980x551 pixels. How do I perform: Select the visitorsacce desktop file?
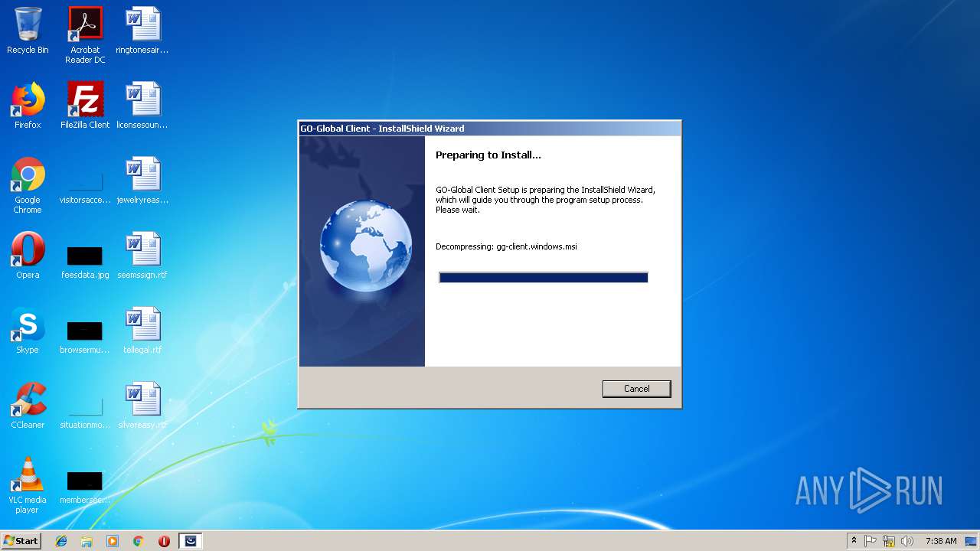85,186
